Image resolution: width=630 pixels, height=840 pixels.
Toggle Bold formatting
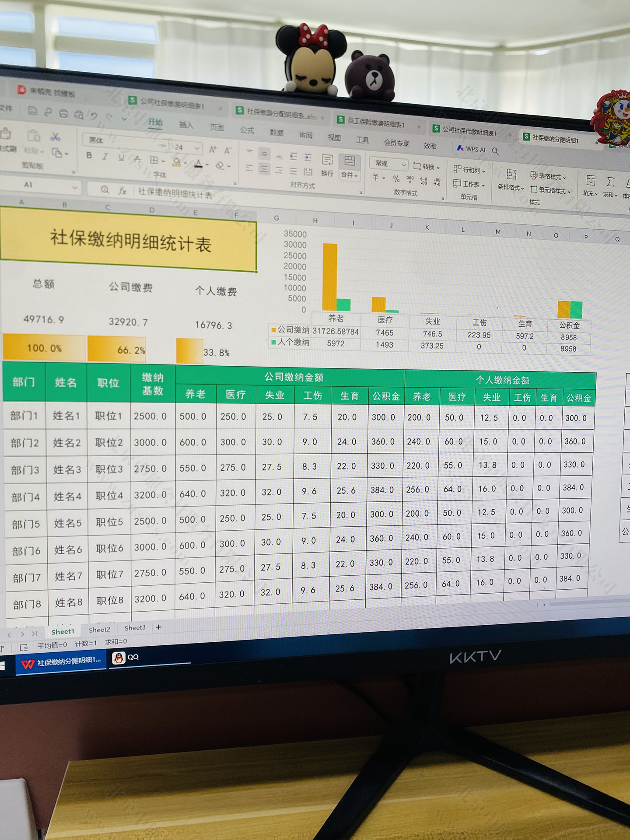89,155
